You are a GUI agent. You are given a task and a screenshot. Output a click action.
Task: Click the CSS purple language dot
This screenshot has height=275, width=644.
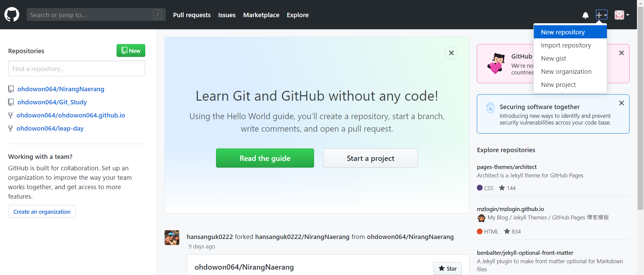480,188
